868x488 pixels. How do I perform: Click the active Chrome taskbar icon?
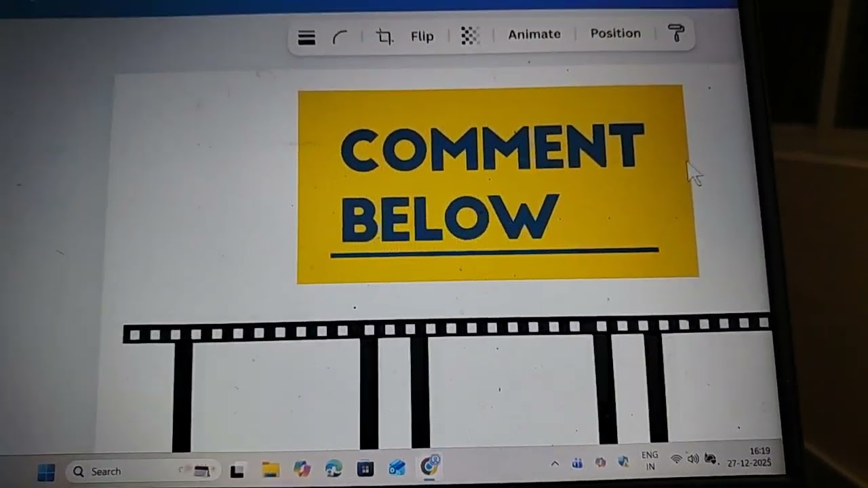(430, 466)
